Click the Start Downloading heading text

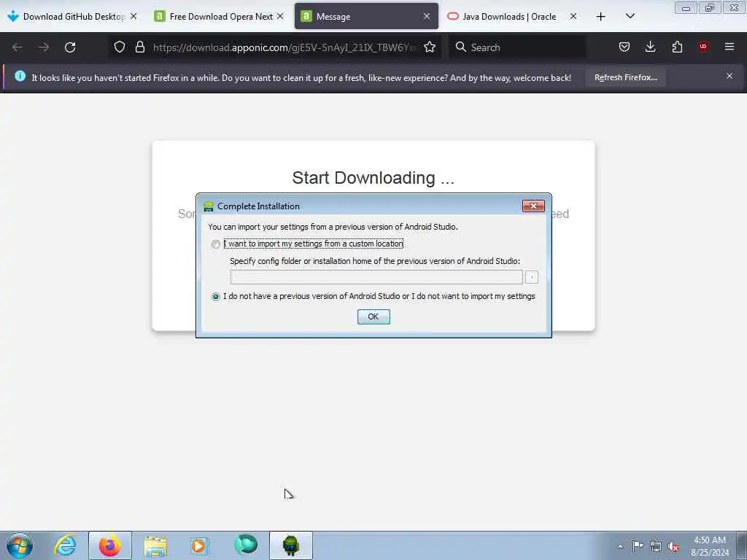(373, 178)
